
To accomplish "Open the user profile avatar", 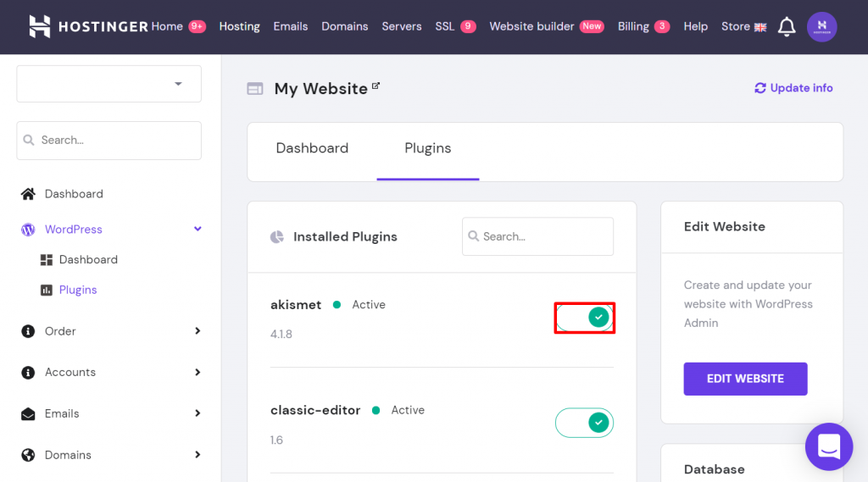I will tap(821, 27).
